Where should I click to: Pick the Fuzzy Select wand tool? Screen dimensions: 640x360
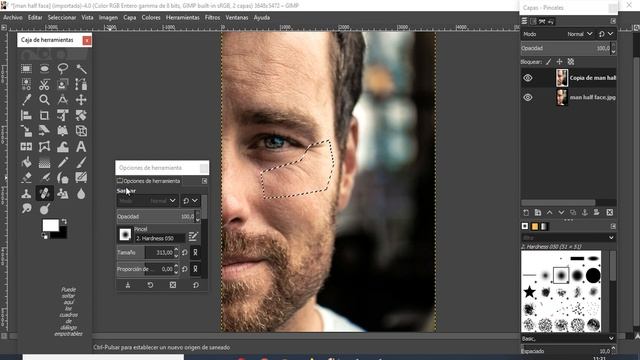tap(81, 69)
